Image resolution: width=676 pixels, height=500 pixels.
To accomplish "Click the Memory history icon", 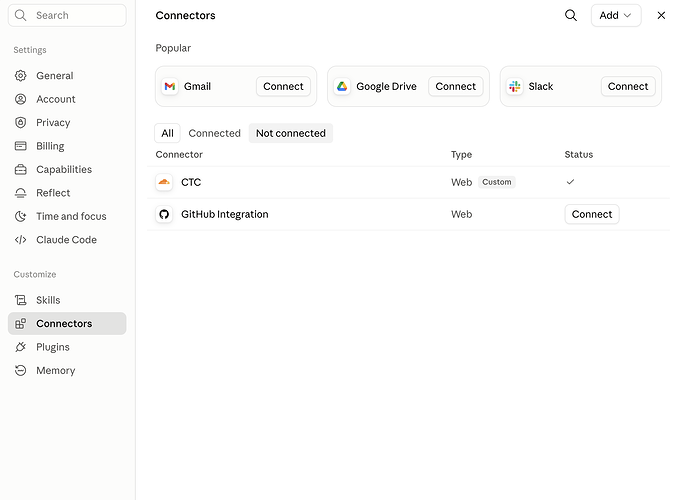I will tap(20, 370).
